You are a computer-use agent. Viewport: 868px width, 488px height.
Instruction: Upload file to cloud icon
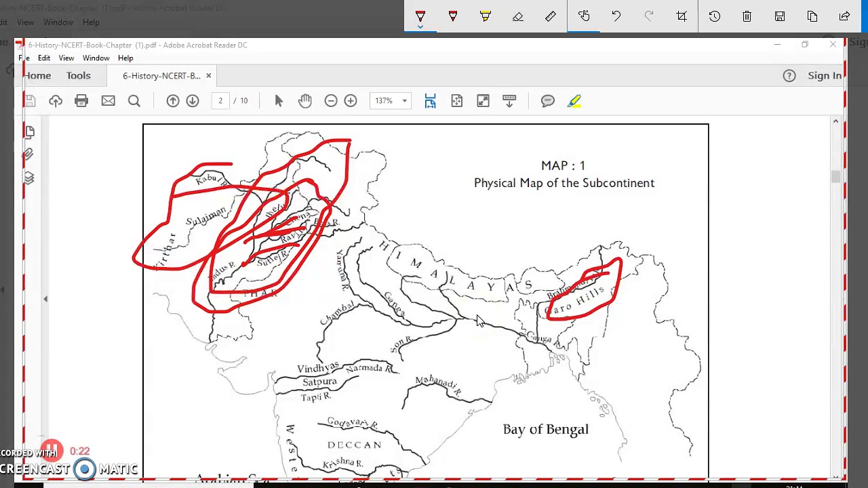[56, 101]
